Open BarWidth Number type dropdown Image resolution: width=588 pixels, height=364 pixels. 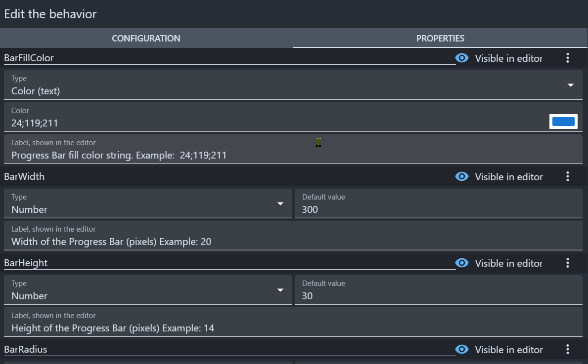[280, 204]
